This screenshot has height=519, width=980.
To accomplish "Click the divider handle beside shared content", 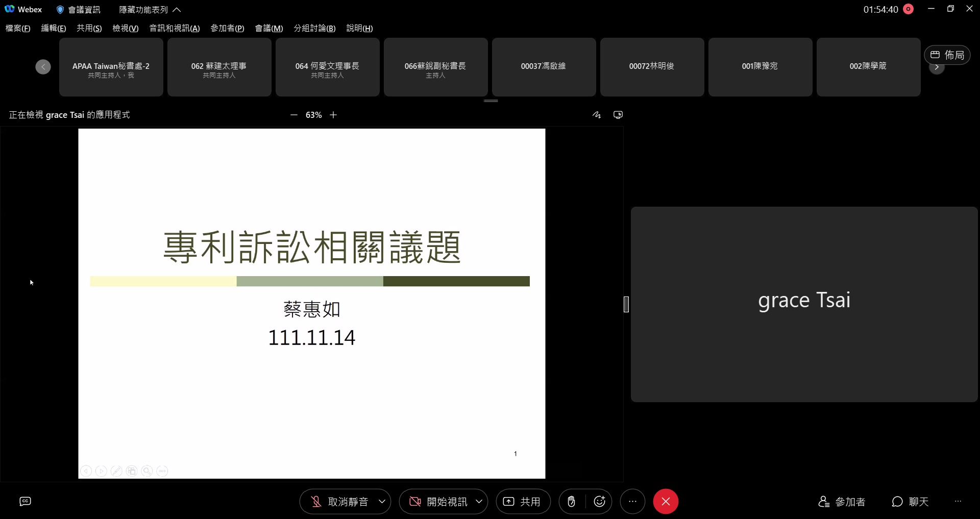I will (626, 304).
